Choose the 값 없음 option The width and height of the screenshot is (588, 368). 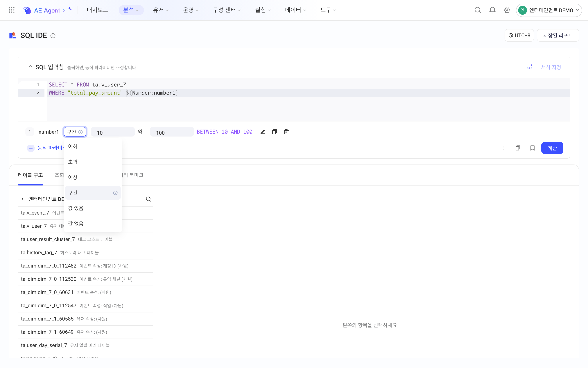[93, 224]
